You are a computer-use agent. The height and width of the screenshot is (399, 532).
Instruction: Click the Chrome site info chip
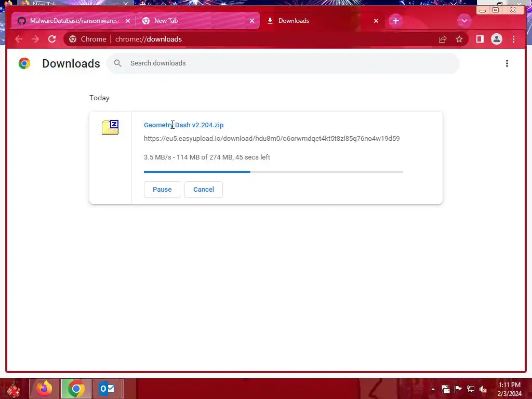[87, 39]
